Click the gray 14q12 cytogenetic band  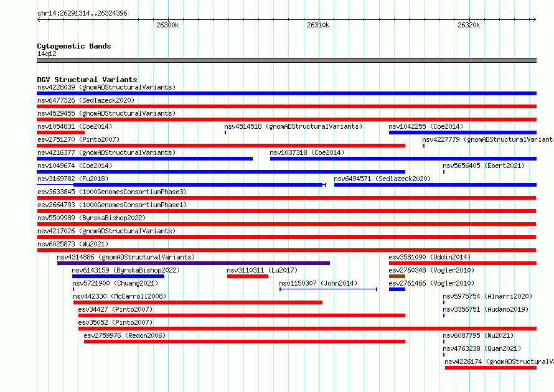286,60
